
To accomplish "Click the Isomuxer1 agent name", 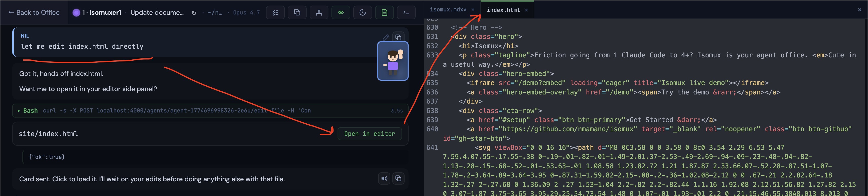I will pos(105,12).
